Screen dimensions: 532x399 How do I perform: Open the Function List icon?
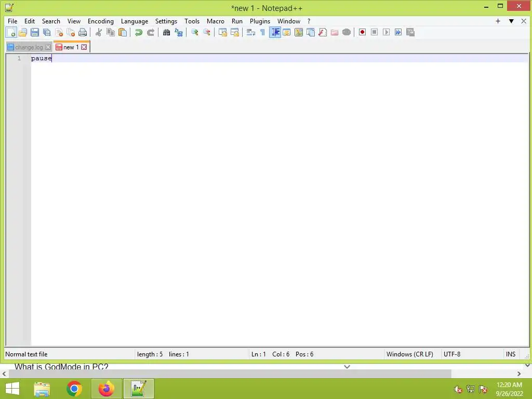click(x=322, y=32)
